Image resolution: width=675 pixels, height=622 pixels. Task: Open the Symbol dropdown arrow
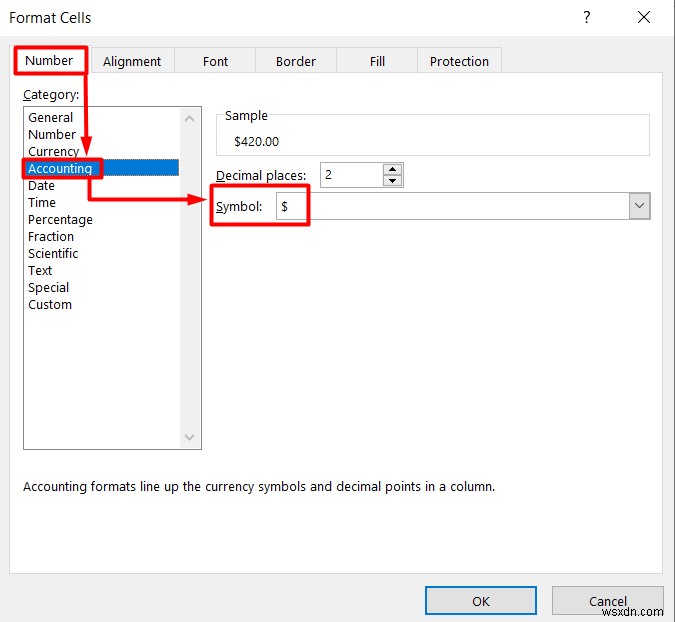(640, 206)
